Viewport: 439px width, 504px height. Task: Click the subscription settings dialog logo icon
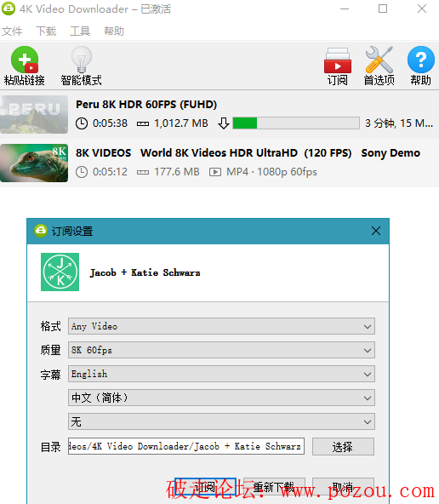(41, 231)
